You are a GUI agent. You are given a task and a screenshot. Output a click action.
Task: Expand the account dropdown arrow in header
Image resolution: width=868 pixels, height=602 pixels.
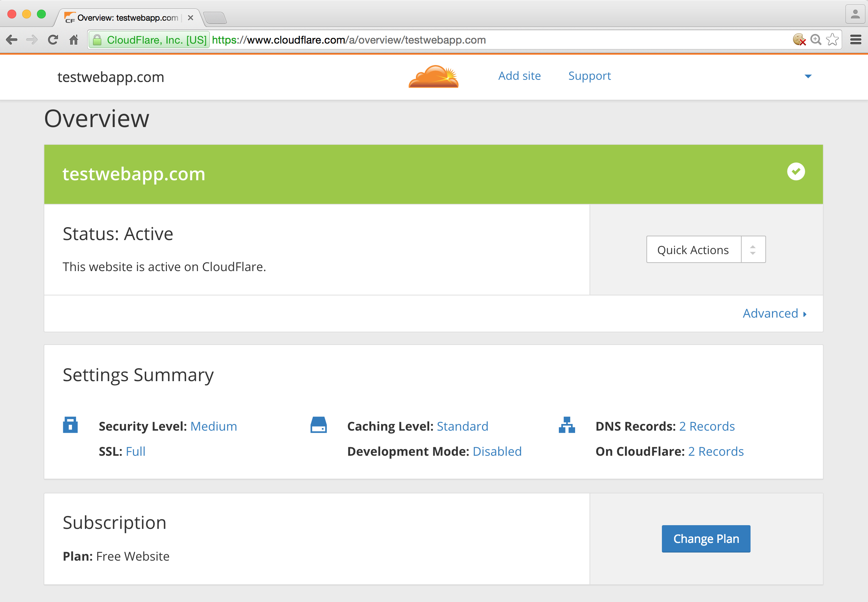click(x=808, y=76)
